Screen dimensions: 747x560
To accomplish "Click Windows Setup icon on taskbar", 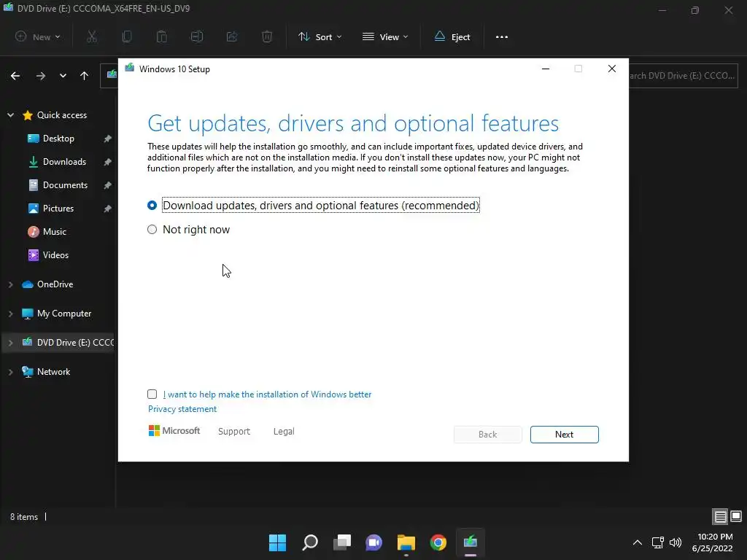I will tap(471, 542).
